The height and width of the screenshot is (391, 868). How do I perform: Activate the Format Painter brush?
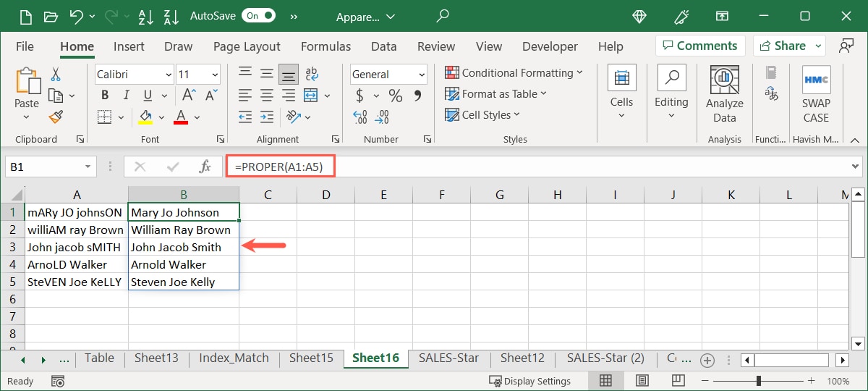(55, 117)
